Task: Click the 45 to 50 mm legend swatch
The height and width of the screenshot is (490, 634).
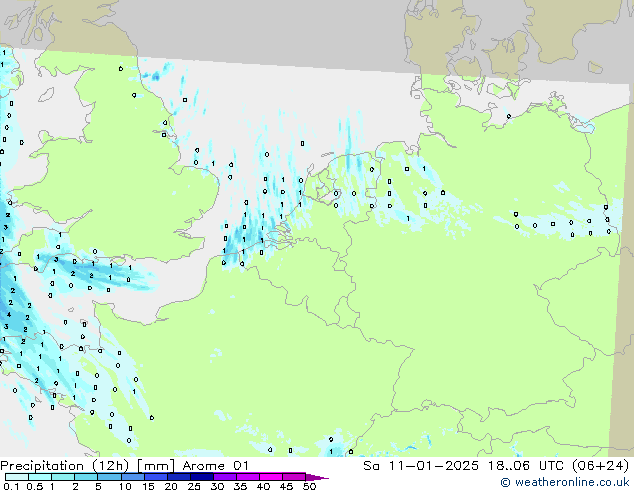Action: point(294,477)
